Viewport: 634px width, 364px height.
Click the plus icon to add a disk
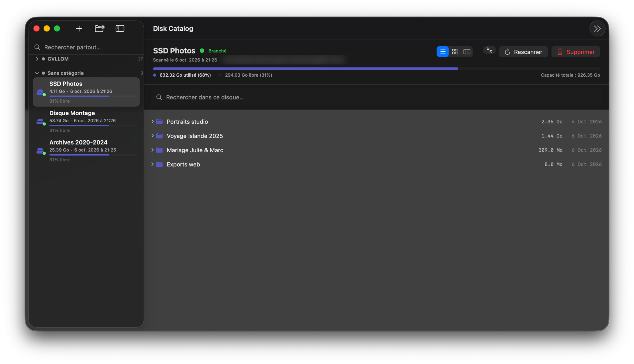coord(79,29)
